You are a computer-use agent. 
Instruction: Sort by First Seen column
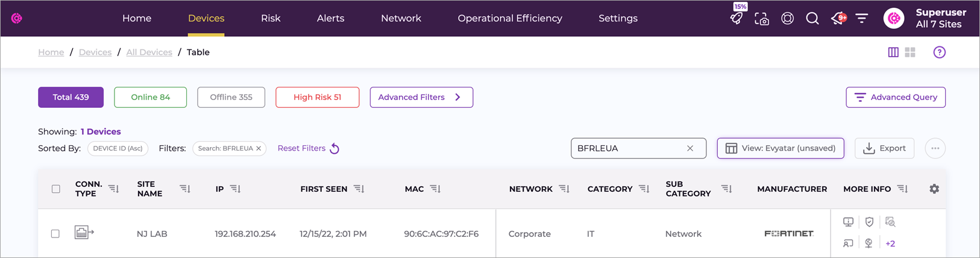[359, 189]
